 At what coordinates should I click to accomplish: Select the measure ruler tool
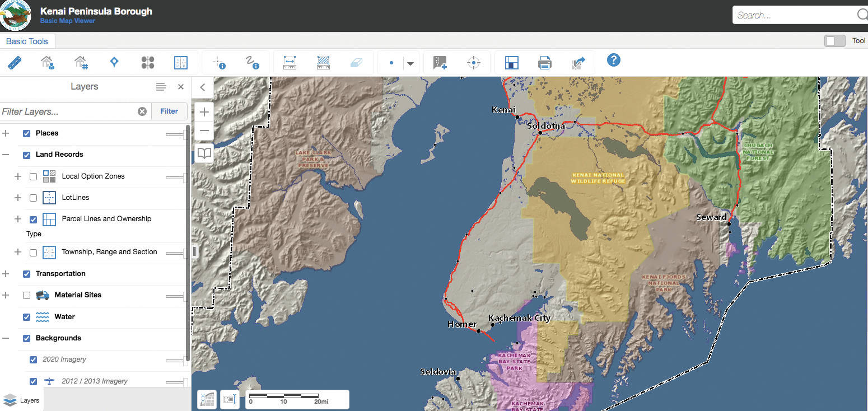pyautogui.click(x=13, y=63)
